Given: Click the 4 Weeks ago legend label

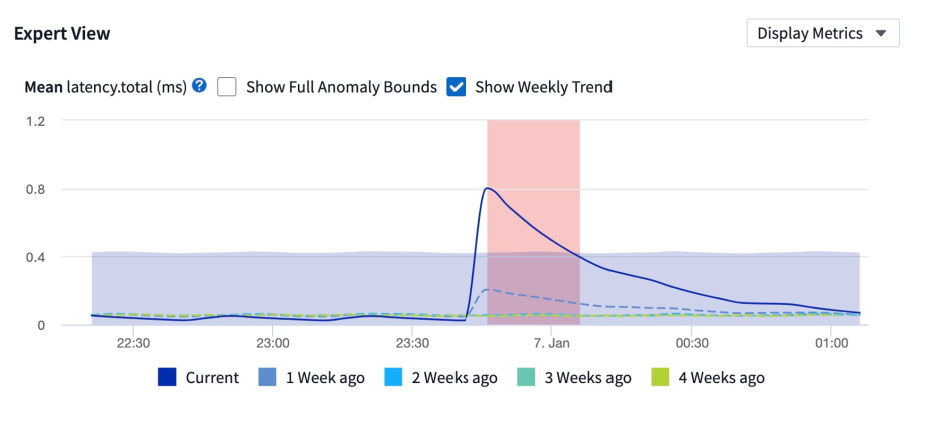Looking at the screenshot, I should coord(721,378).
